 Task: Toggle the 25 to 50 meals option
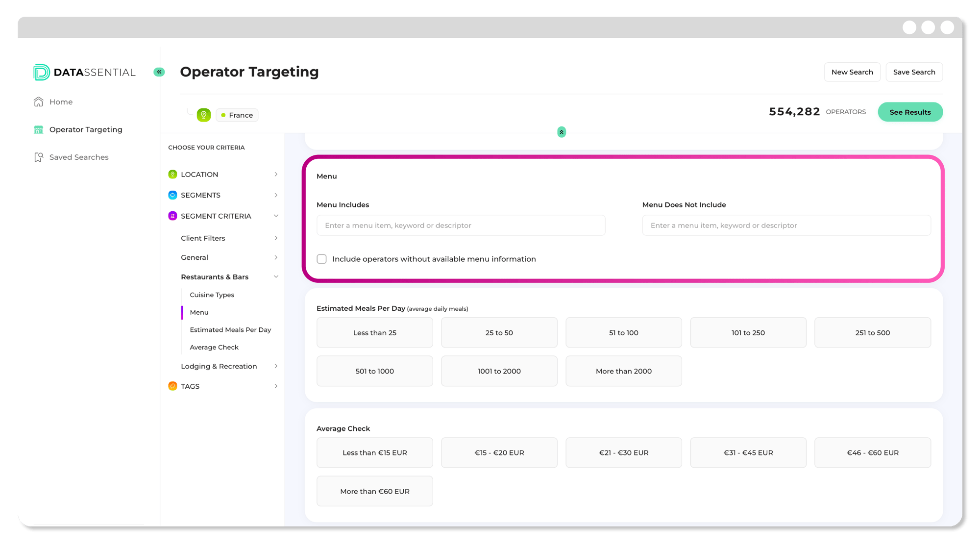tap(499, 333)
